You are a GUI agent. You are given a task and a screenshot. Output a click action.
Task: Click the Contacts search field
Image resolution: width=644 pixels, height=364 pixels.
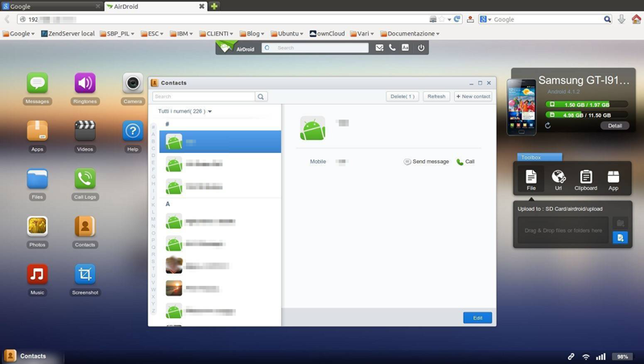[204, 97]
